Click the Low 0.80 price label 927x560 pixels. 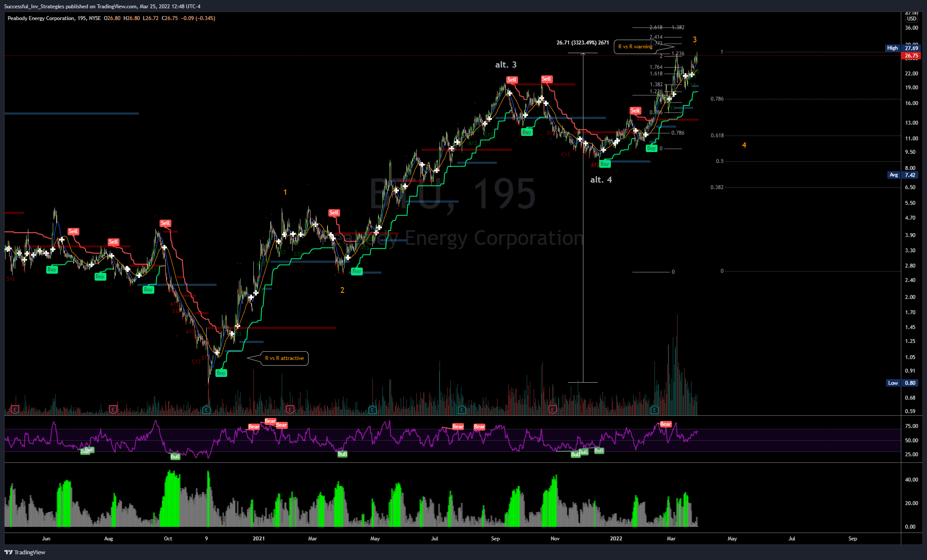(x=902, y=383)
